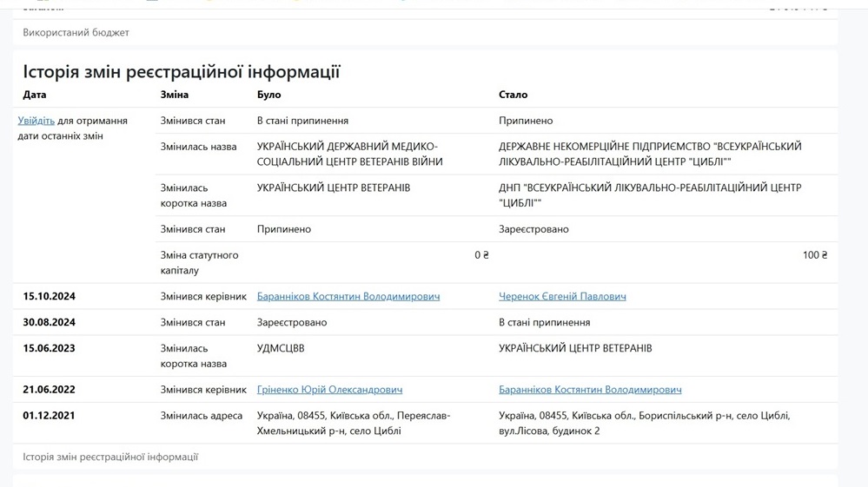Open 'Баранніков Костянтин Володимирович' link in 21.06.2022 row
The height and width of the screenshot is (487, 868).
click(590, 390)
